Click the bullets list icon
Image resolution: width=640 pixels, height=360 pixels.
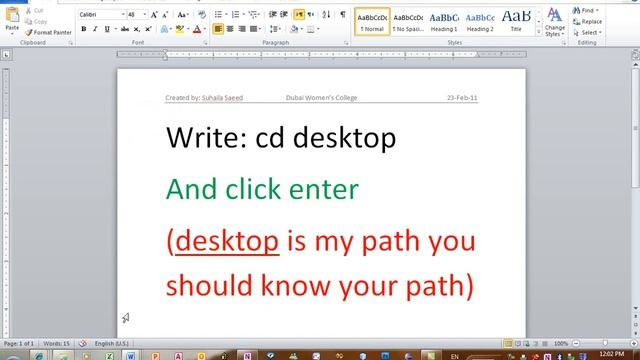click(x=218, y=15)
